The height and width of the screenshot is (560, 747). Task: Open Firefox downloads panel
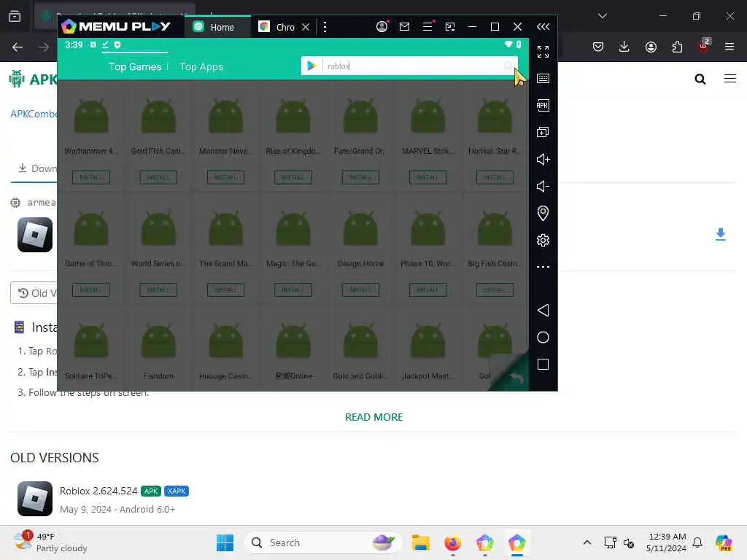(x=624, y=47)
